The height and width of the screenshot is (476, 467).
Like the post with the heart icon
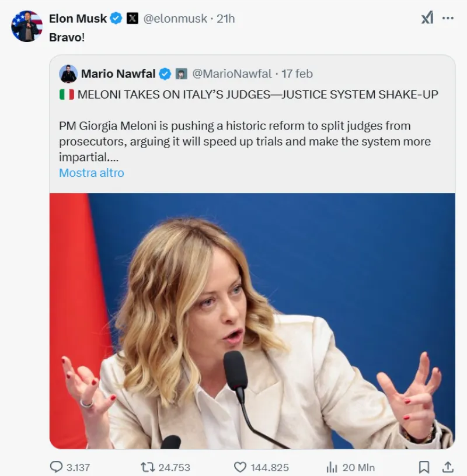240,467
